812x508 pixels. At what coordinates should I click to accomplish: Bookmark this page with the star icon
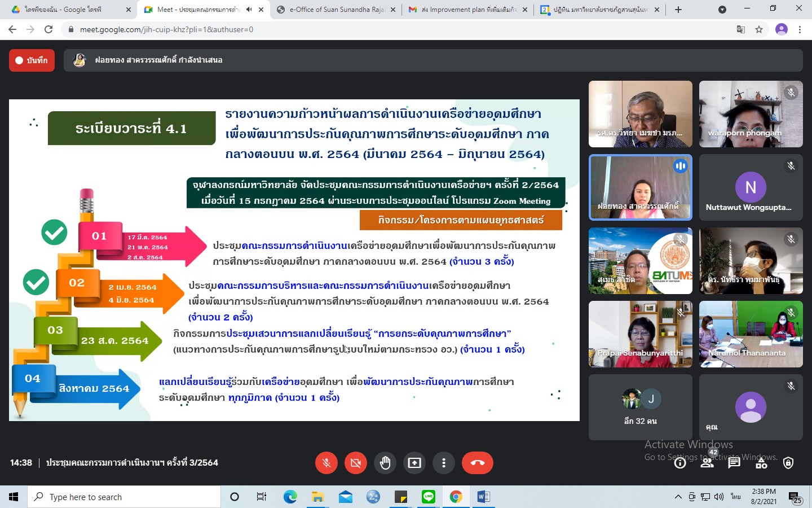[759, 29]
